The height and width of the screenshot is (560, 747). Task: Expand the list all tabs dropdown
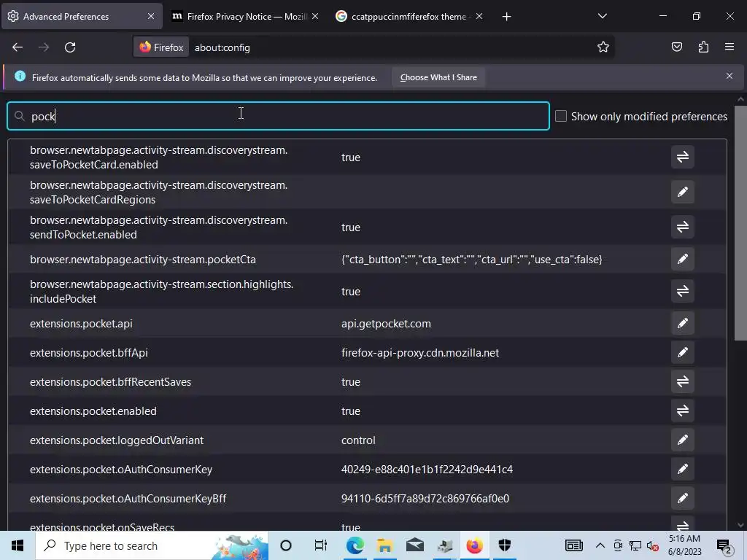[602, 16]
